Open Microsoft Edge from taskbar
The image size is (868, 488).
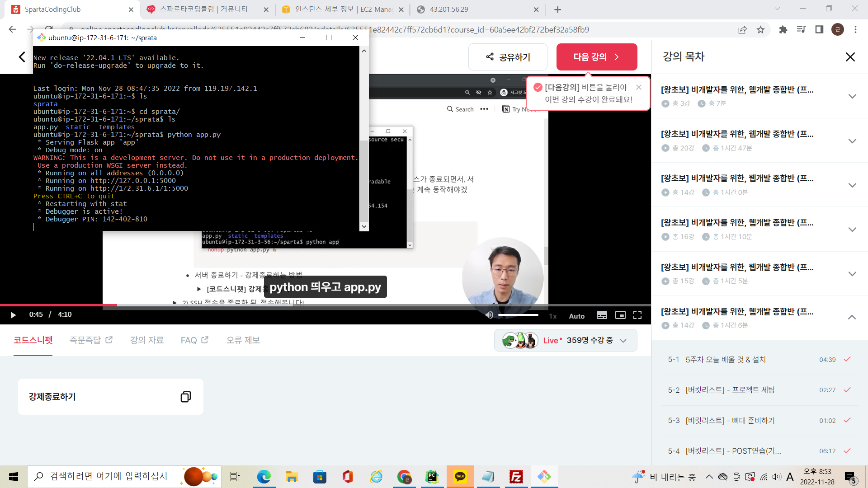(x=264, y=477)
